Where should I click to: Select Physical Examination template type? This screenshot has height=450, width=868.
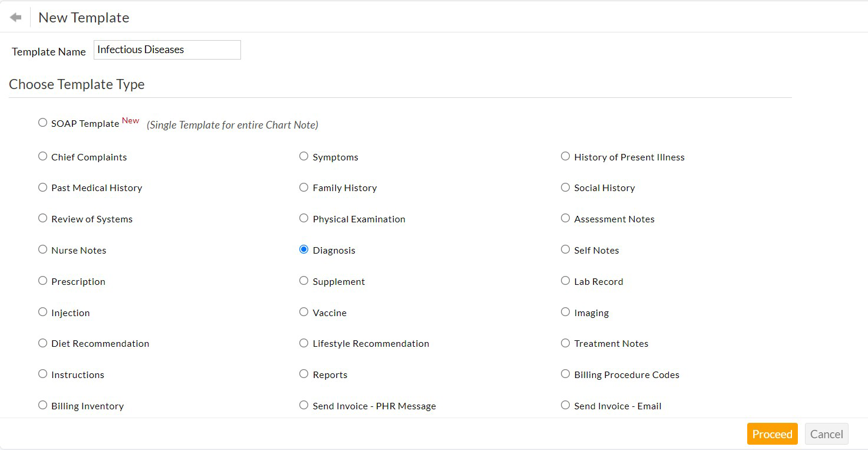pyautogui.click(x=303, y=218)
